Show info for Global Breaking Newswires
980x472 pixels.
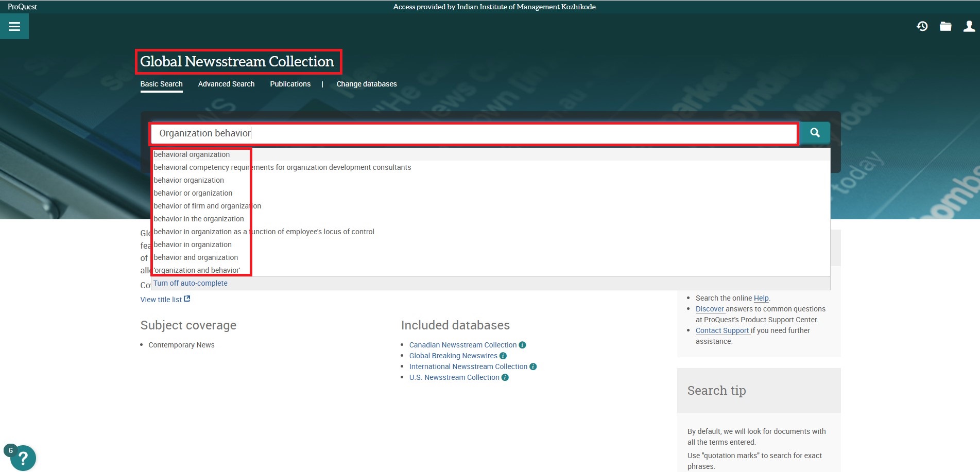tap(503, 356)
